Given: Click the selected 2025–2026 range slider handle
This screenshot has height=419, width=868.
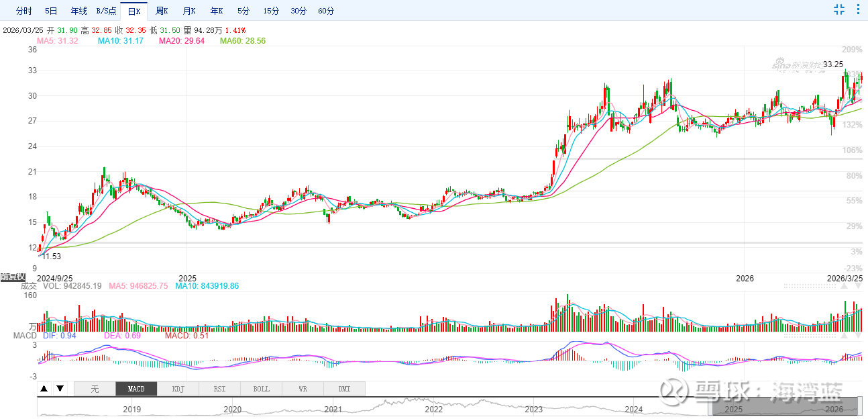Looking at the screenshot, I should tap(785, 407).
